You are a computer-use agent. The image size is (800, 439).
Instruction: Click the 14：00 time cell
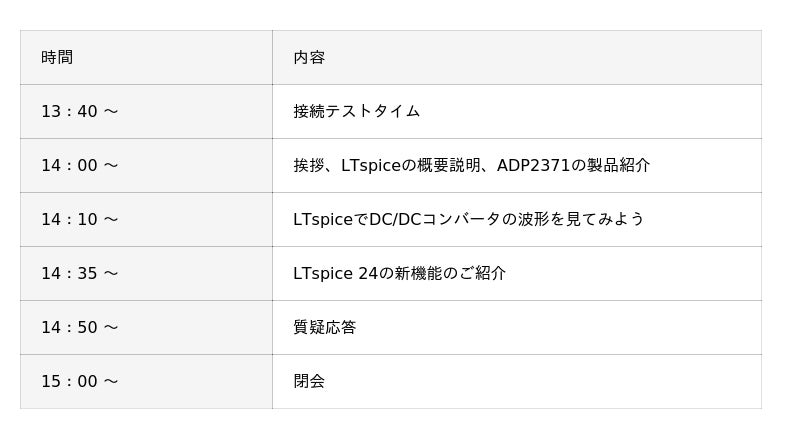coord(79,165)
